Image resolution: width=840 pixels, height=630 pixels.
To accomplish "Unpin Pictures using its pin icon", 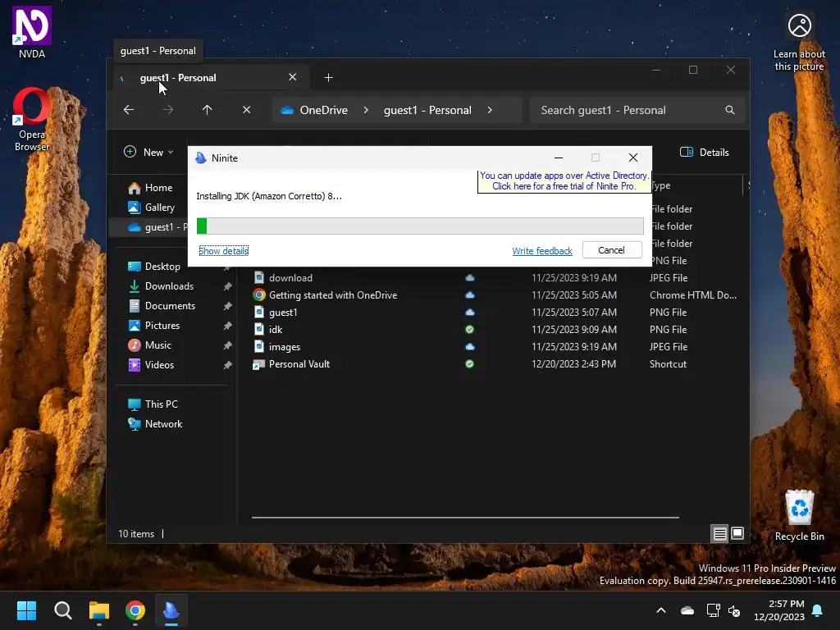I will coord(228,326).
